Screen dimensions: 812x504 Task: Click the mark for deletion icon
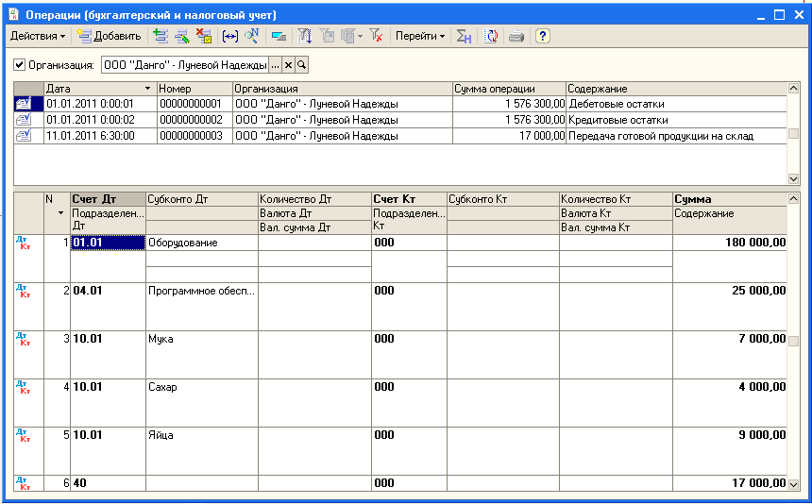[203, 36]
